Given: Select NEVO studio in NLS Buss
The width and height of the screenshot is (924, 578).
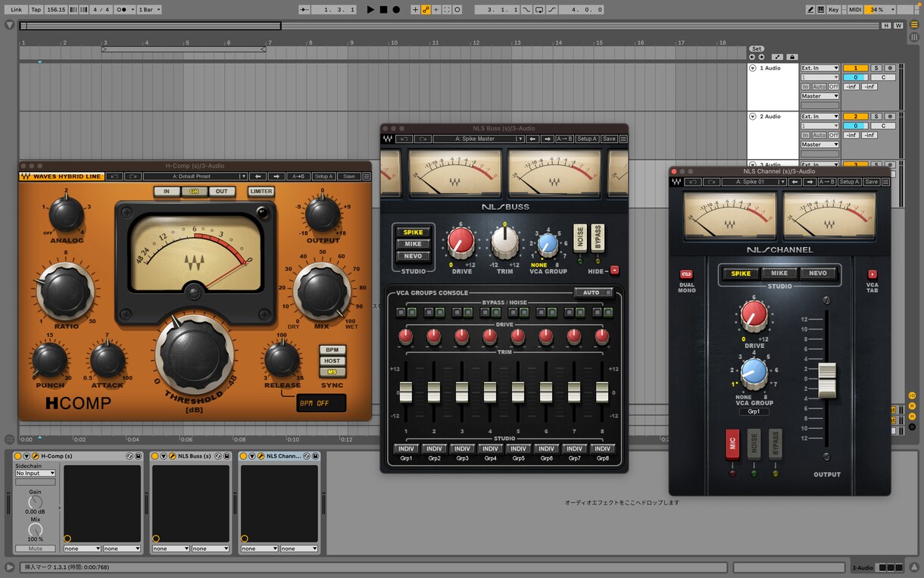Looking at the screenshot, I should (x=414, y=256).
